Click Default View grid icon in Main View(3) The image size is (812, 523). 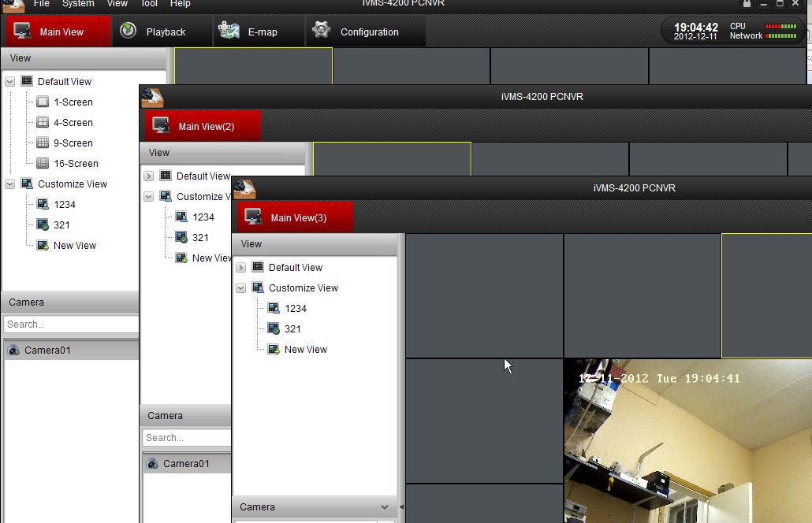tap(257, 267)
